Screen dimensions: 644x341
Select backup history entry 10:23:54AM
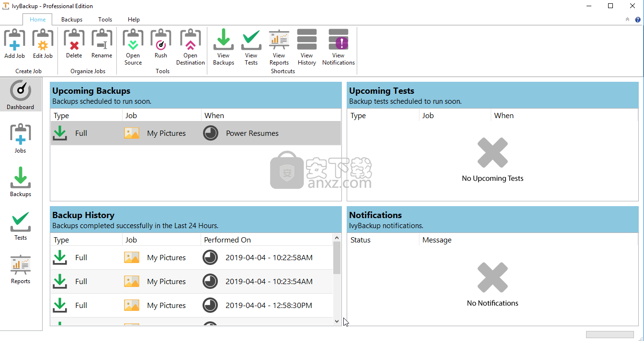192,281
